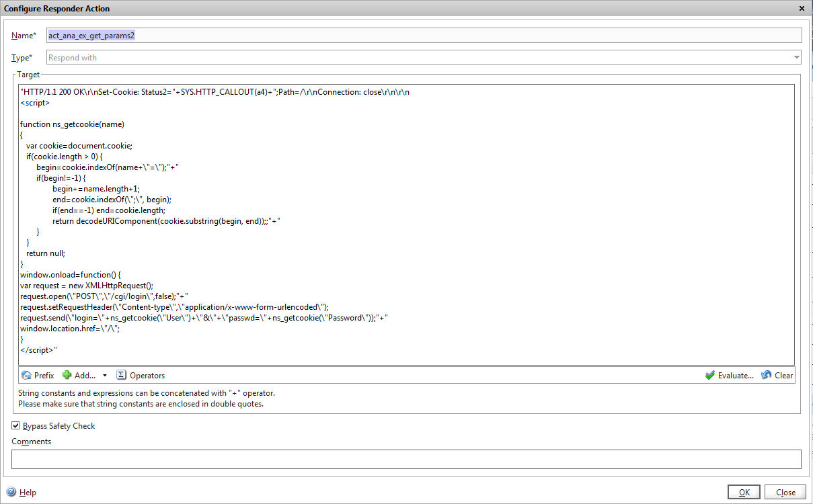Click the green plus Add icon

coord(67,375)
